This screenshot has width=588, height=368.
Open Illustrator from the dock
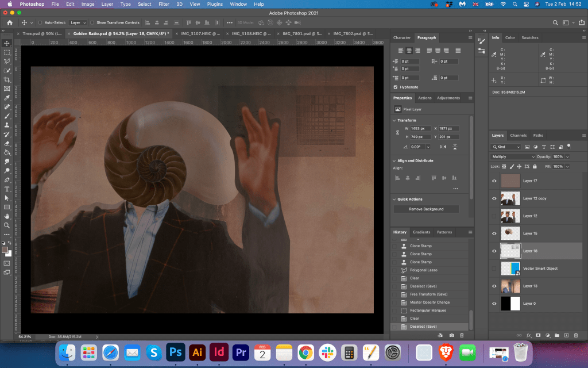197,352
